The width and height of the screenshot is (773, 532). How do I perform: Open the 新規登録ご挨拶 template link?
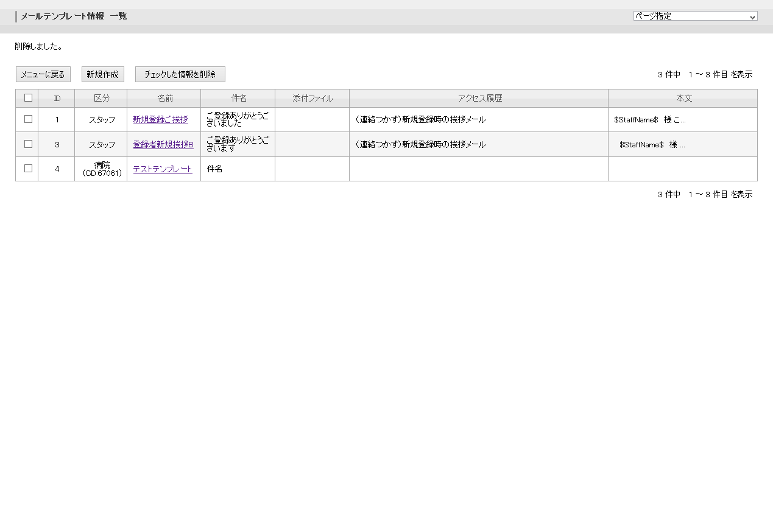(x=161, y=120)
